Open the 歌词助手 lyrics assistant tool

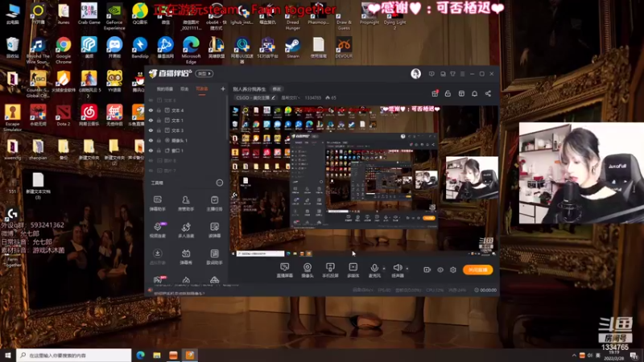[x=214, y=257]
